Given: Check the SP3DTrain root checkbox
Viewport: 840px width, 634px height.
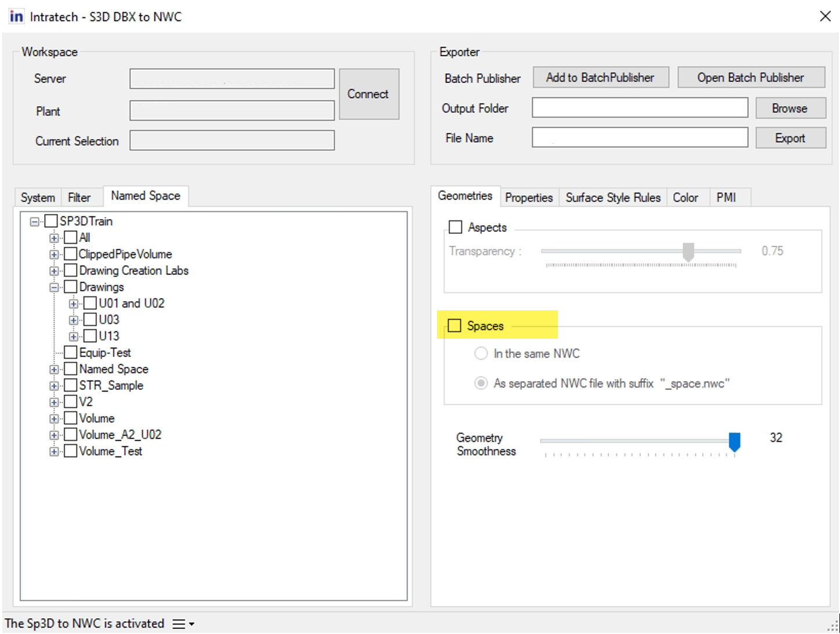Looking at the screenshot, I should pyautogui.click(x=51, y=221).
